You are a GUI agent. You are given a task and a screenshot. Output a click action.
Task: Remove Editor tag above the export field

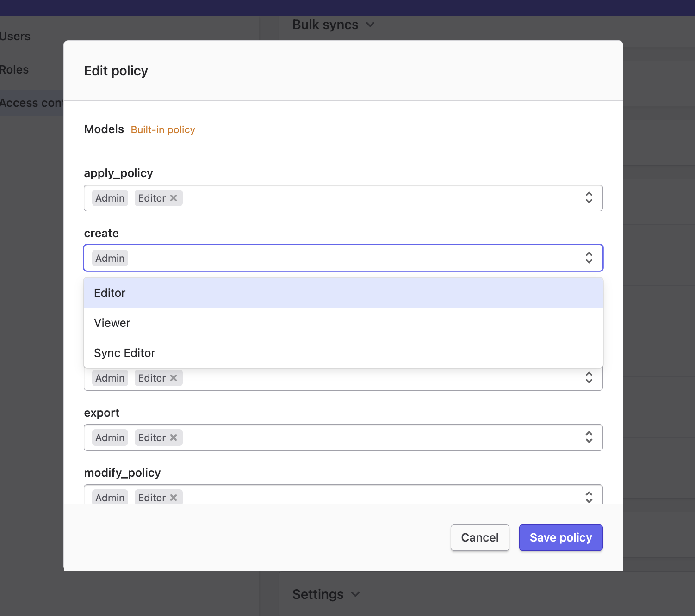click(x=174, y=378)
